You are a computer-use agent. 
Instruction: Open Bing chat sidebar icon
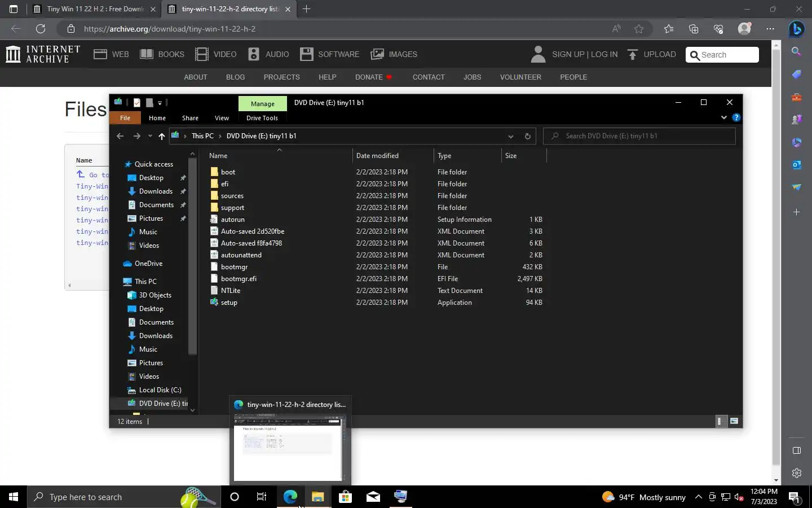click(x=796, y=29)
